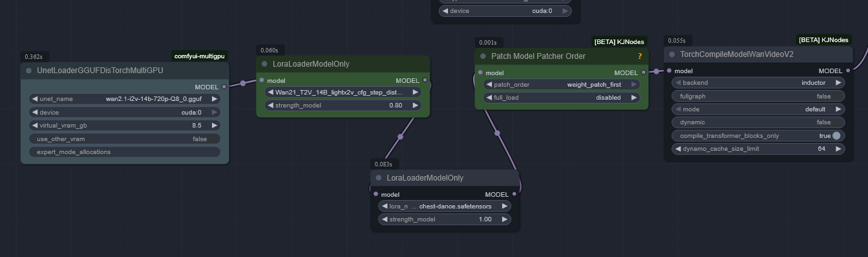Click the 0.060s execution time label

(x=269, y=50)
